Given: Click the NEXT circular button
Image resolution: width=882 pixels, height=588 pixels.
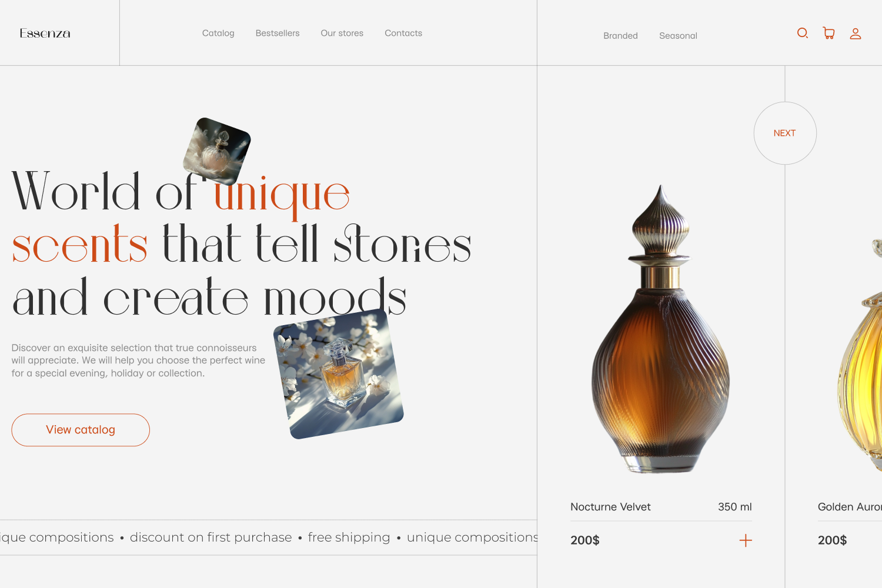Looking at the screenshot, I should tap(785, 133).
